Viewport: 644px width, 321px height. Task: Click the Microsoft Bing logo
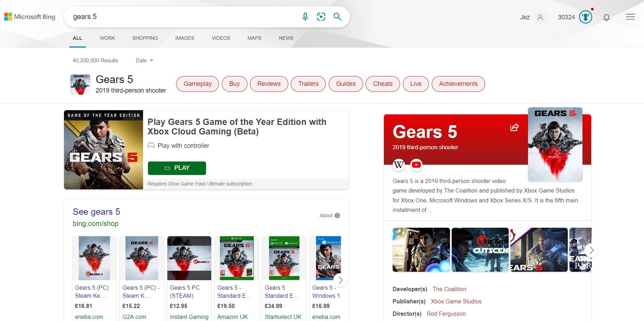pos(30,16)
